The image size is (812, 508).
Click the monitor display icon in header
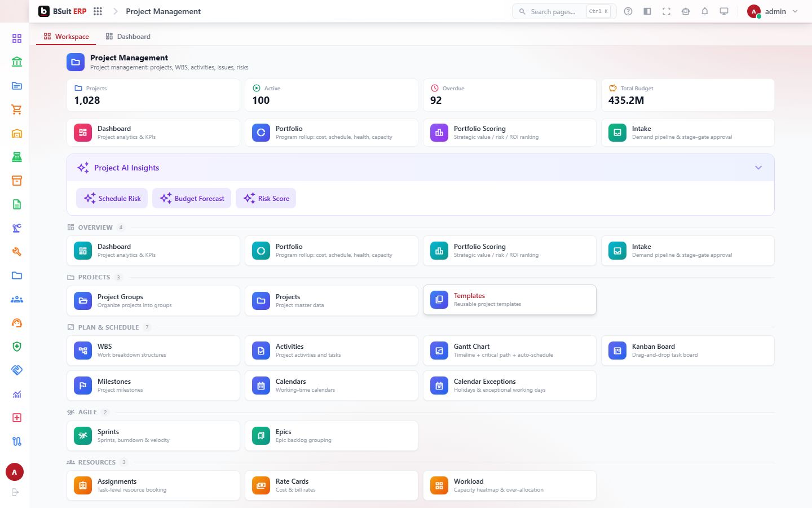coord(724,11)
